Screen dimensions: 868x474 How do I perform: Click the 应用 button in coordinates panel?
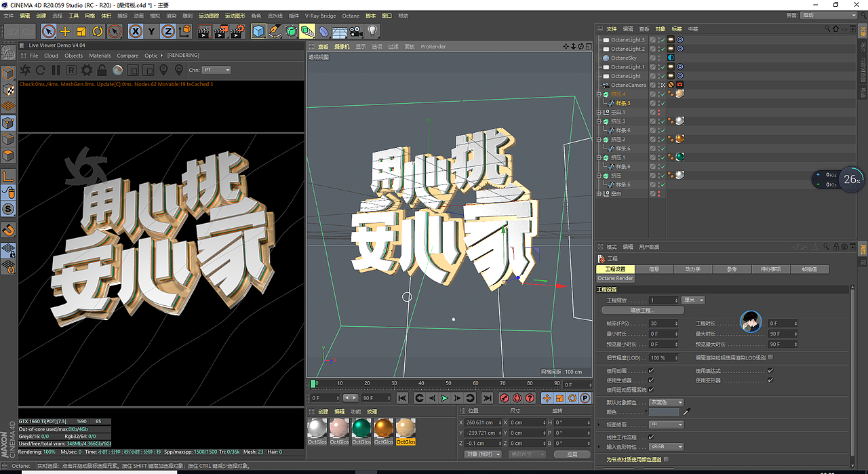pyautogui.click(x=573, y=454)
